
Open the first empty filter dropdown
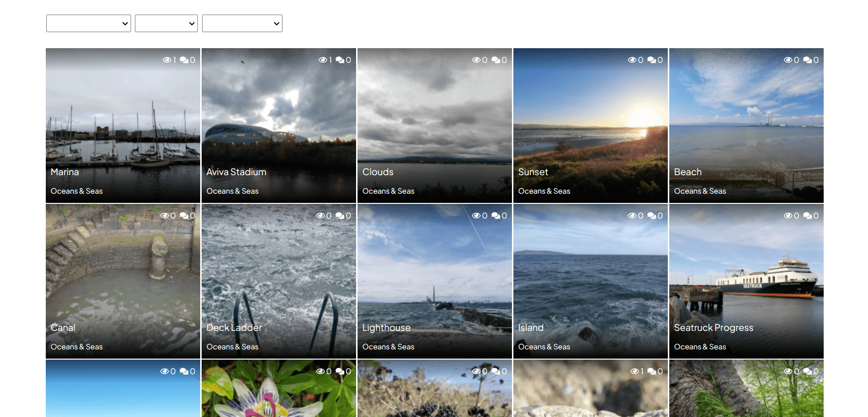coord(89,23)
